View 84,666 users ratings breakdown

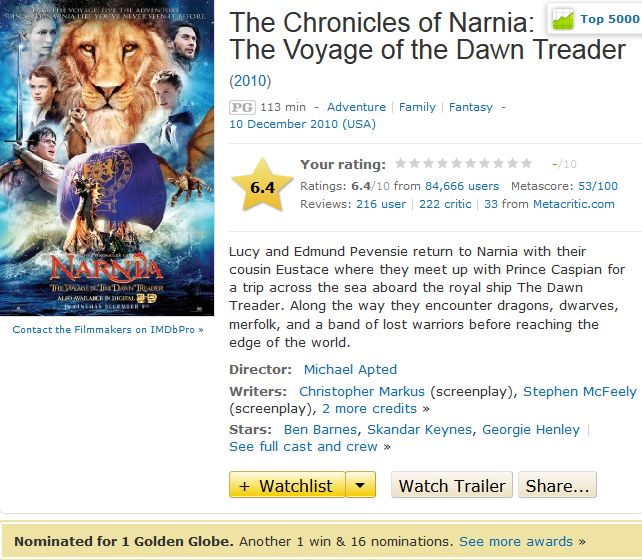click(x=462, y=186)
